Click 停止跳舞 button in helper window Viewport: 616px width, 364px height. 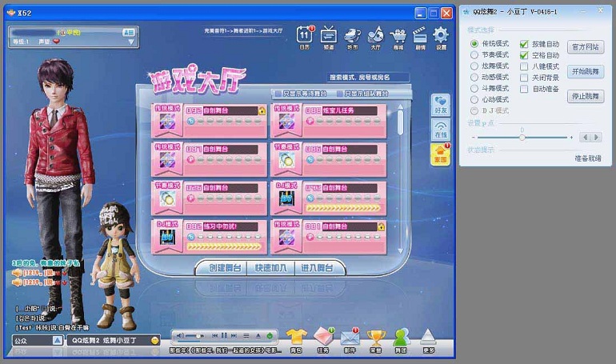586,96
